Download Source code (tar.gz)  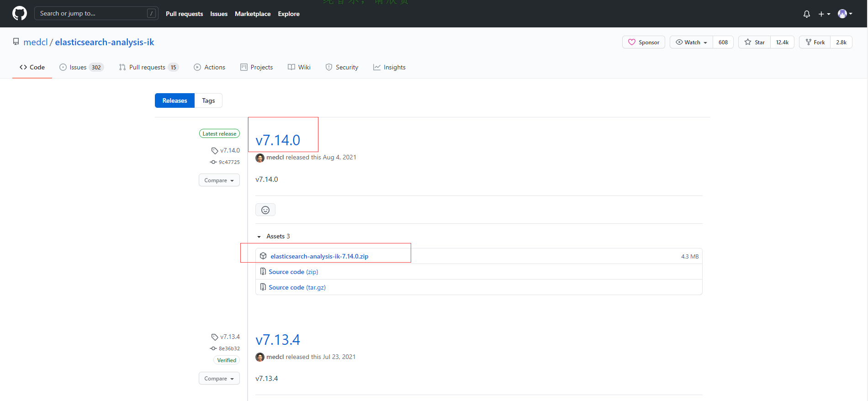pos(297,287)
